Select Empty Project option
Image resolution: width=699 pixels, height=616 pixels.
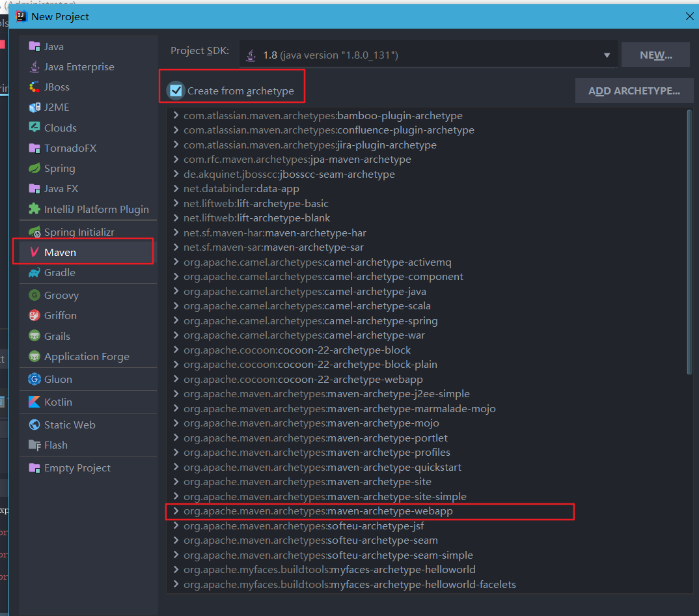[89, 468]
